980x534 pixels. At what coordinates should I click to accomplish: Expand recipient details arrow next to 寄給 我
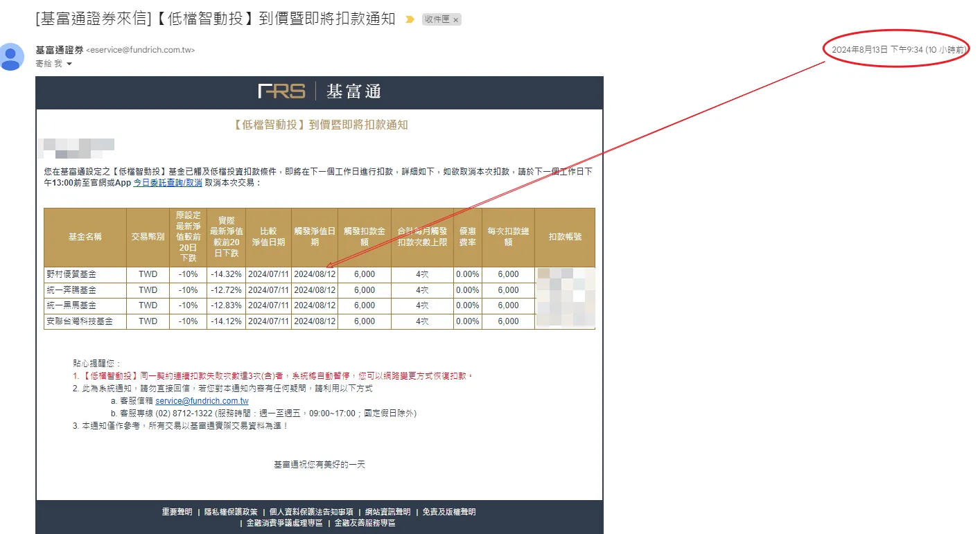coord(69,64)
